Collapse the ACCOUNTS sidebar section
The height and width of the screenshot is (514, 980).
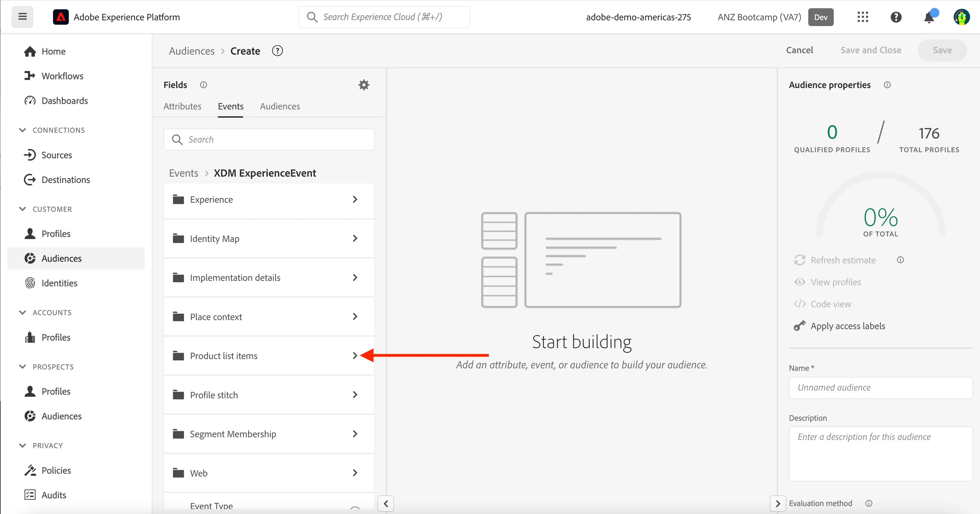(x=22, y=312)
